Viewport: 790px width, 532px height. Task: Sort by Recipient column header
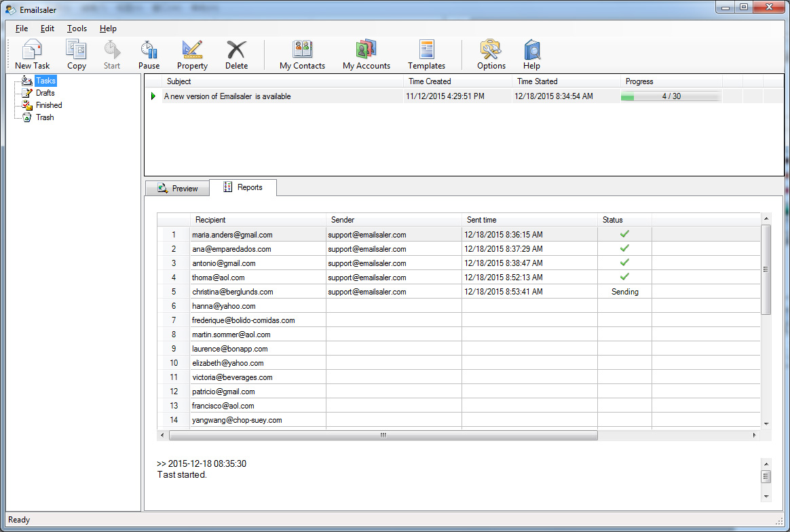[258, 220]
